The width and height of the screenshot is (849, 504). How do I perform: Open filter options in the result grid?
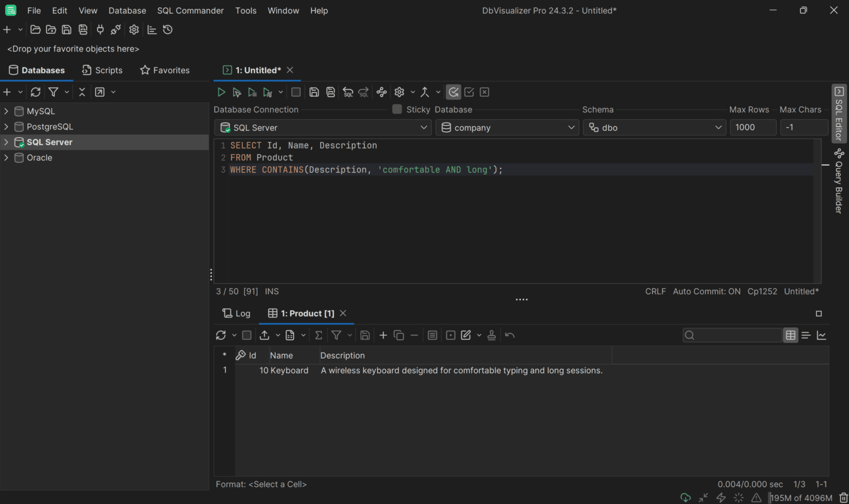point(338,335)
